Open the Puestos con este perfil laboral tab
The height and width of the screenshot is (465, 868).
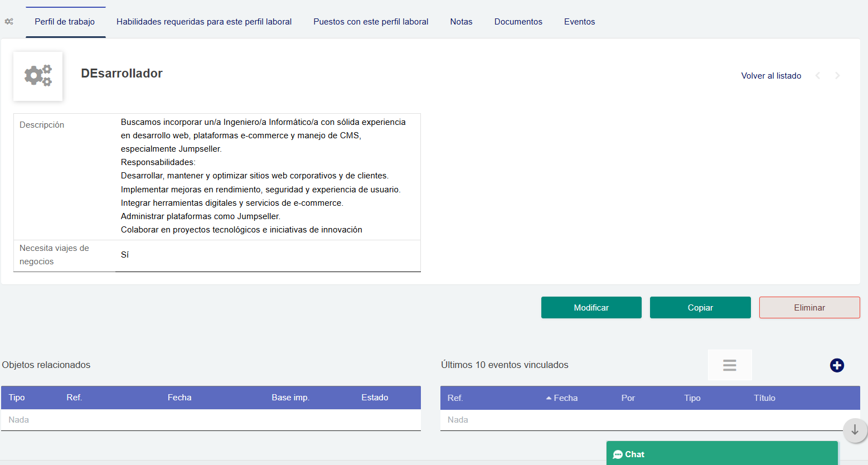tap(370, 21)
